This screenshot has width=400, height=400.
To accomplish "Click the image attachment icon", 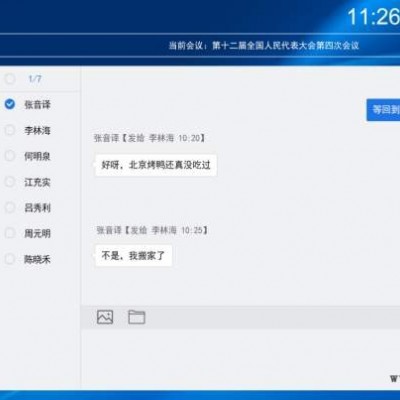I will pyautogui.click(x=105, y=317).
